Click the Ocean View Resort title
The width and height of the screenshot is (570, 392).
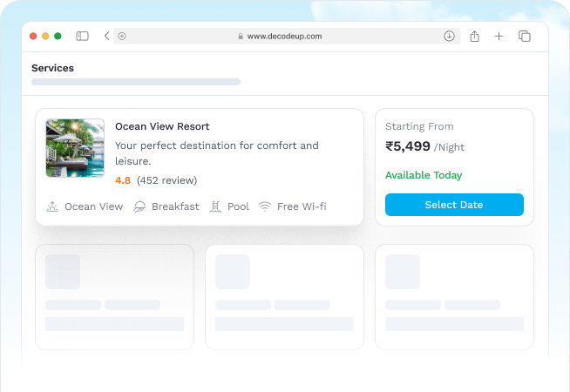(x=162, y=126)
